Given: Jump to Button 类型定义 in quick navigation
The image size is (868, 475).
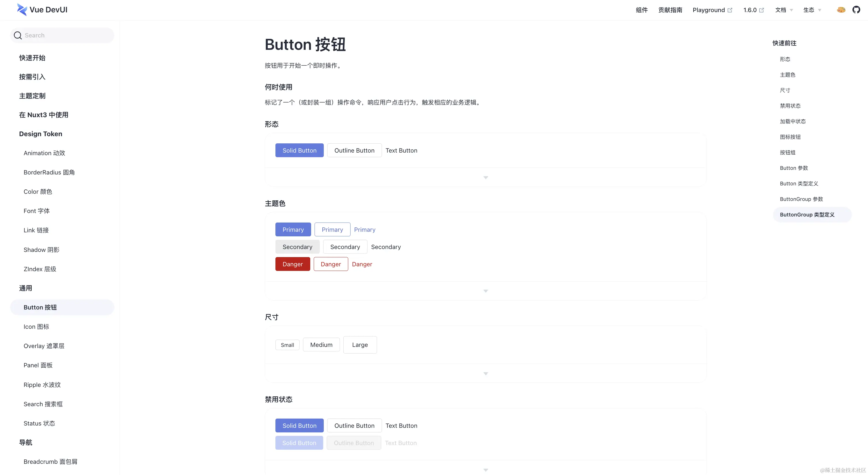Looking at the screenshot, I should [x=799, y=183].
